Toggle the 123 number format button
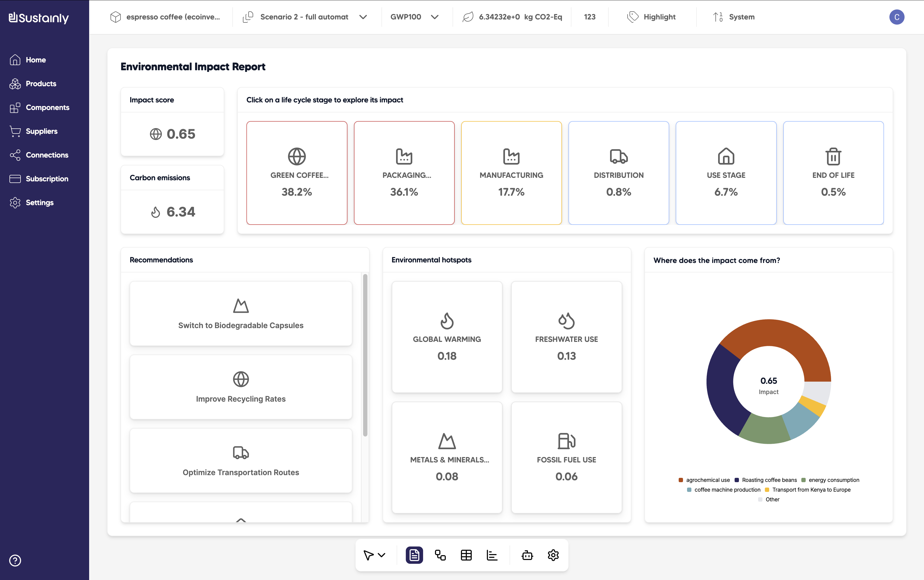The width and height of the screenshot is (924, 580). click(589, 17)
